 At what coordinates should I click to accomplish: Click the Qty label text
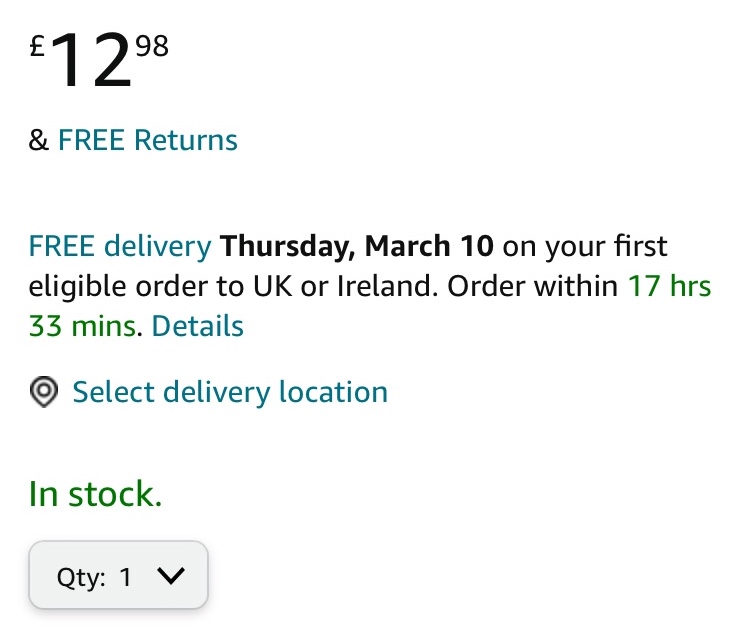coord(81,577)
